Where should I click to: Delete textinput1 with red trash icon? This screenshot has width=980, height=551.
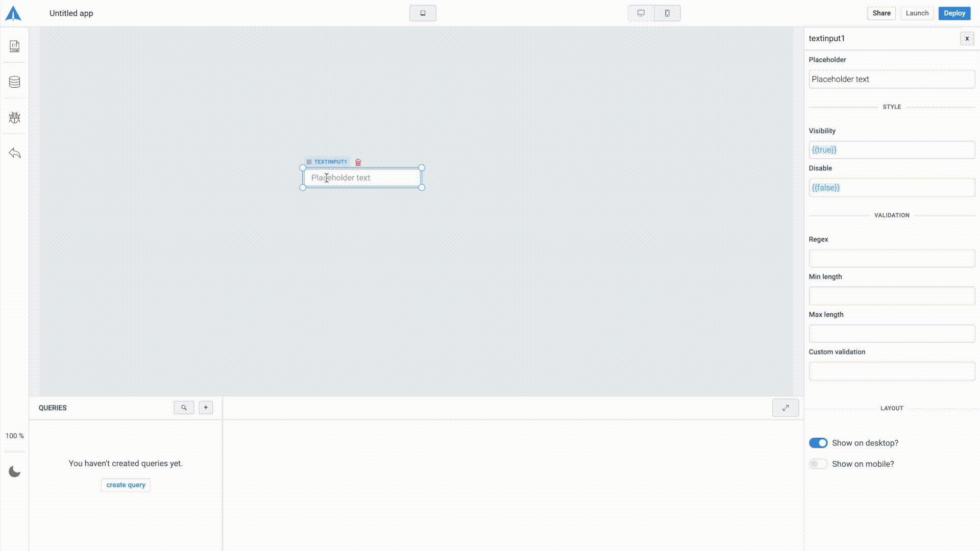358,162
